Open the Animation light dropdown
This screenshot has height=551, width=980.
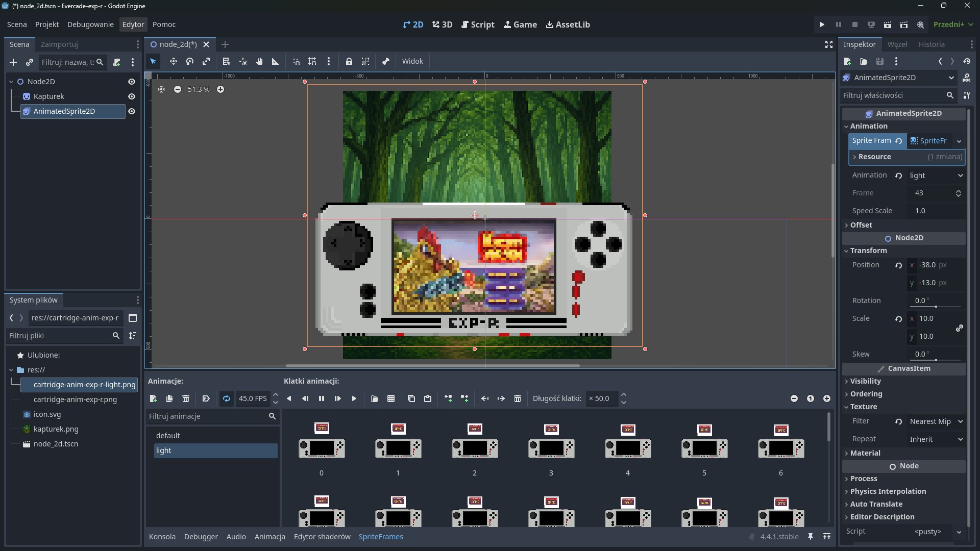(x=936, y=176)
